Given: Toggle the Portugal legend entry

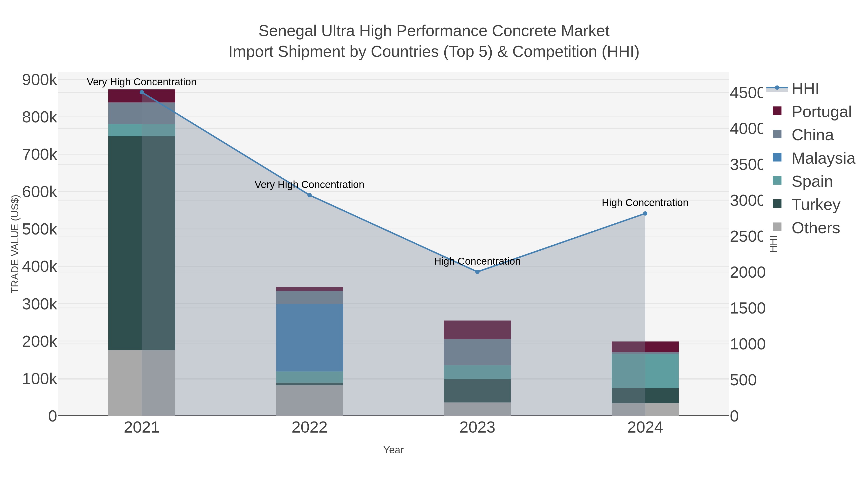Looking at the screenshot, I should click(x=812, y=112).
